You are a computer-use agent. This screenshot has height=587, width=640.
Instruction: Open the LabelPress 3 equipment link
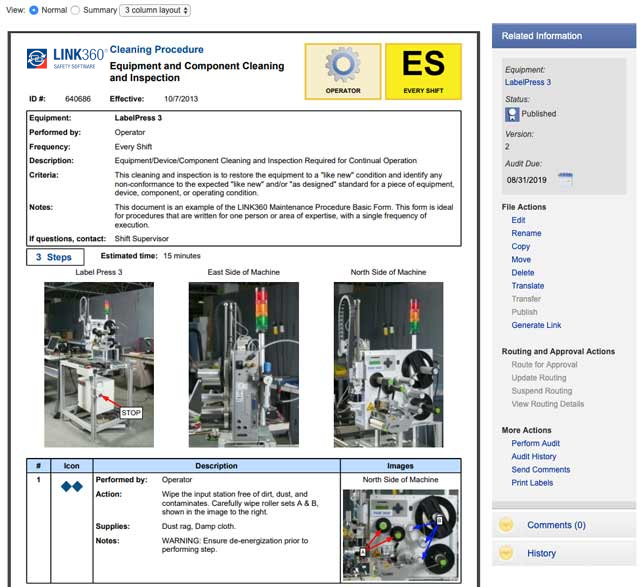(528, 82)
